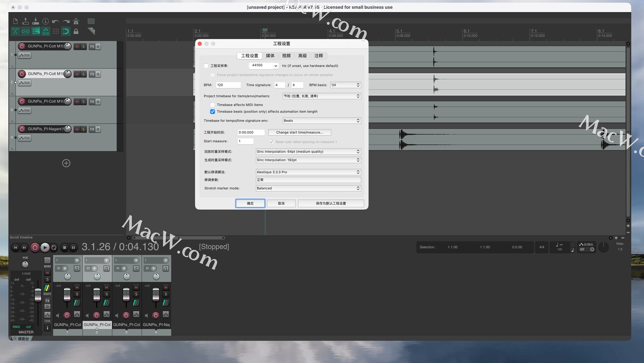
Task: Open the 默认移调算法 pitch shift algorithm dropdown
Action: click(x=308, y=172)
